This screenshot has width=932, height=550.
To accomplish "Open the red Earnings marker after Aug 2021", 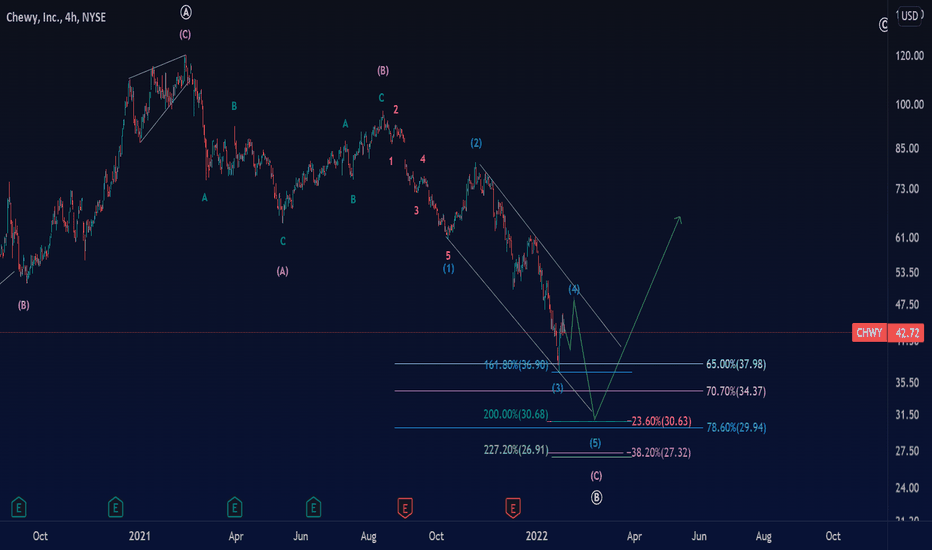I will [405, 508].
